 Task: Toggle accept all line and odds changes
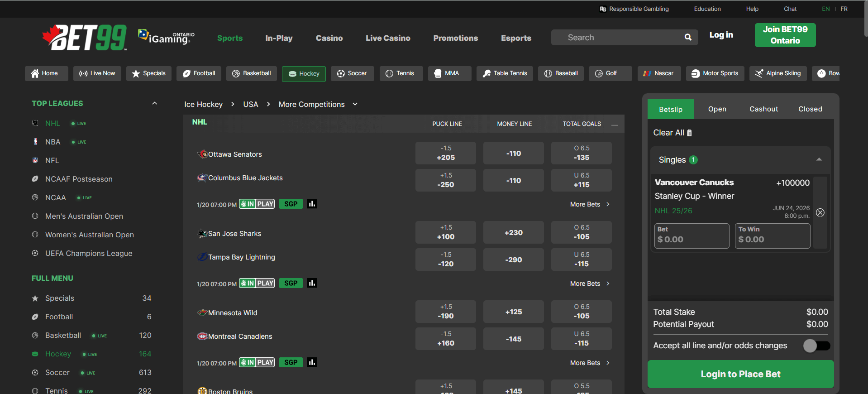(x=817, y=346)
